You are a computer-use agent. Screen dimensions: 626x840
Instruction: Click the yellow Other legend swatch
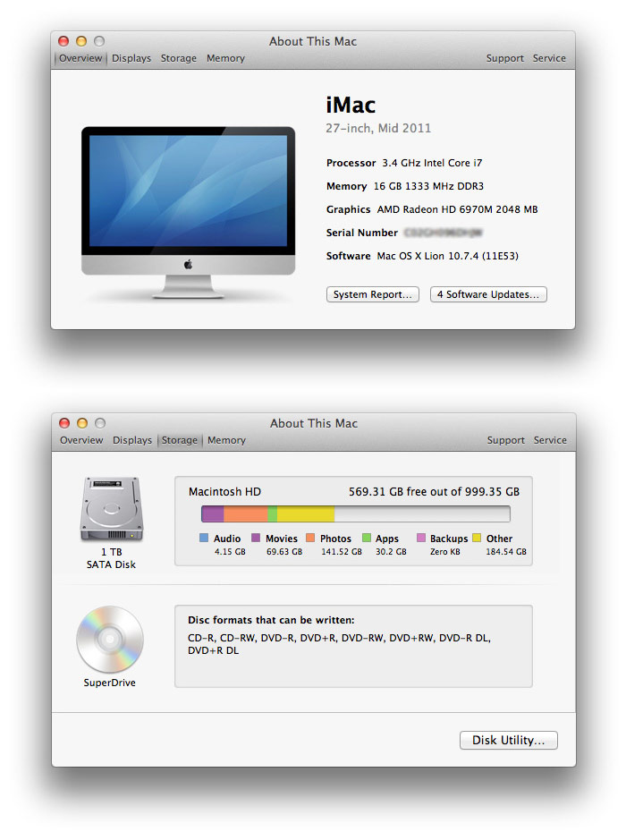tap(477, 538)
